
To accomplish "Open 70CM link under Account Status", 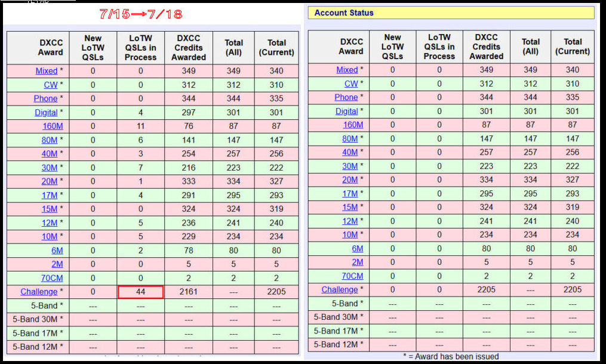I will click(352, 276).
